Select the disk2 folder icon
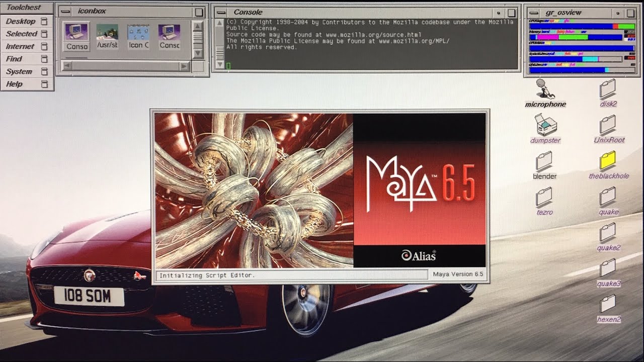 pos(608,93)
